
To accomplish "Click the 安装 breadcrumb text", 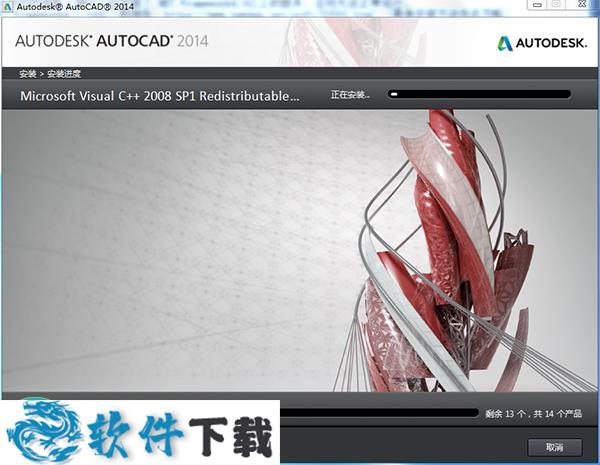I will tap(28, 74).
